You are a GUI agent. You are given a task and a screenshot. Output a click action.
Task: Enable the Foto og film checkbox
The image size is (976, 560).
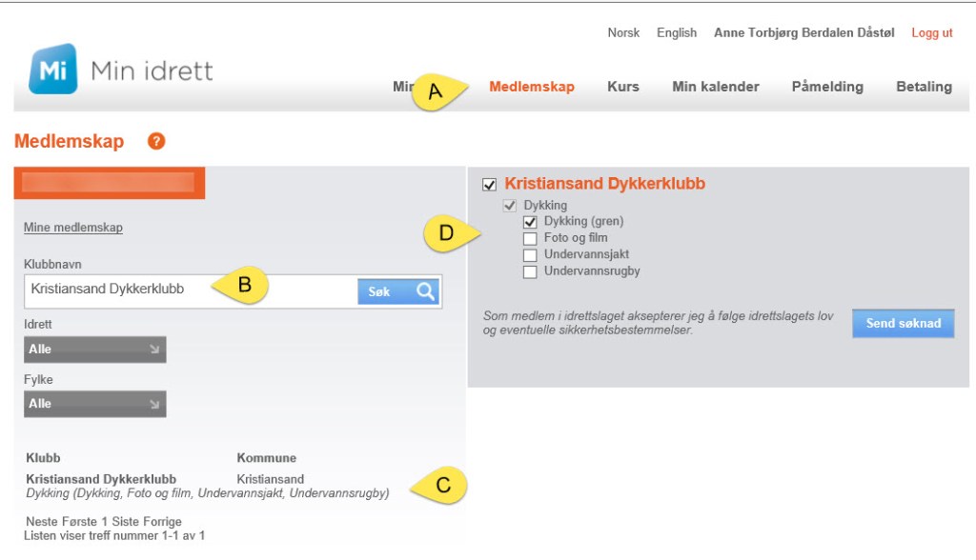click(x=531, y=238)
